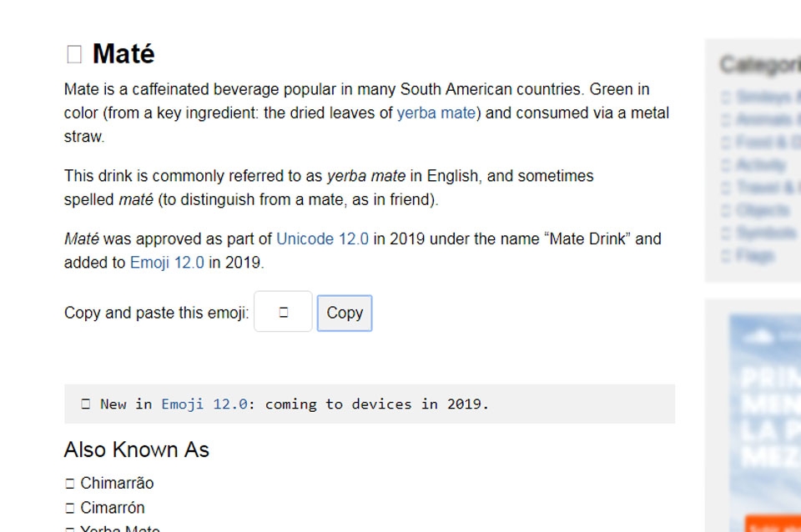The height and width of the screenshot is (532, 801).
Task: Go to the Symbols category
Action: (x=764, y=233)
